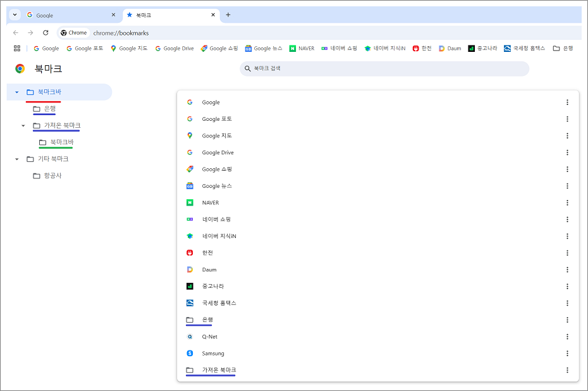Open more actions for 네이버 지식iN row
Viewport: 588px width, 391px height.
567,236
